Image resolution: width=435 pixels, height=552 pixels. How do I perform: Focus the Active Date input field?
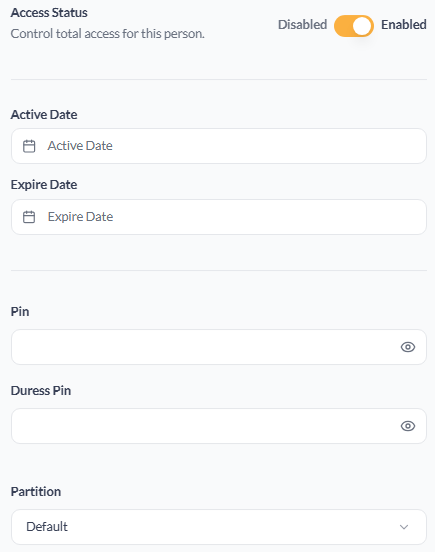pyautogui.click(x=219, y=146)
